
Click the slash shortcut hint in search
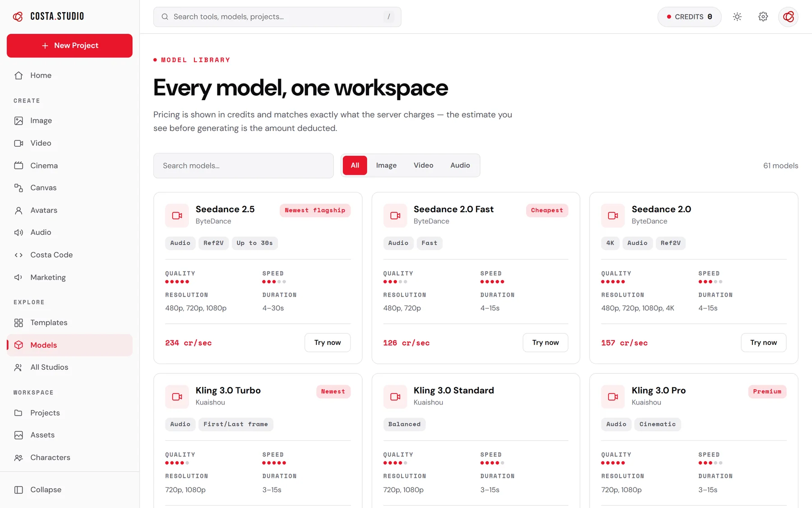click(389, 17)
